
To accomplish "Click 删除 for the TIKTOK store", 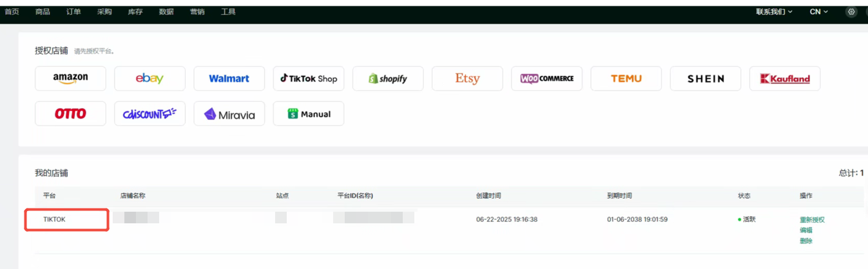I will [806, 241].
